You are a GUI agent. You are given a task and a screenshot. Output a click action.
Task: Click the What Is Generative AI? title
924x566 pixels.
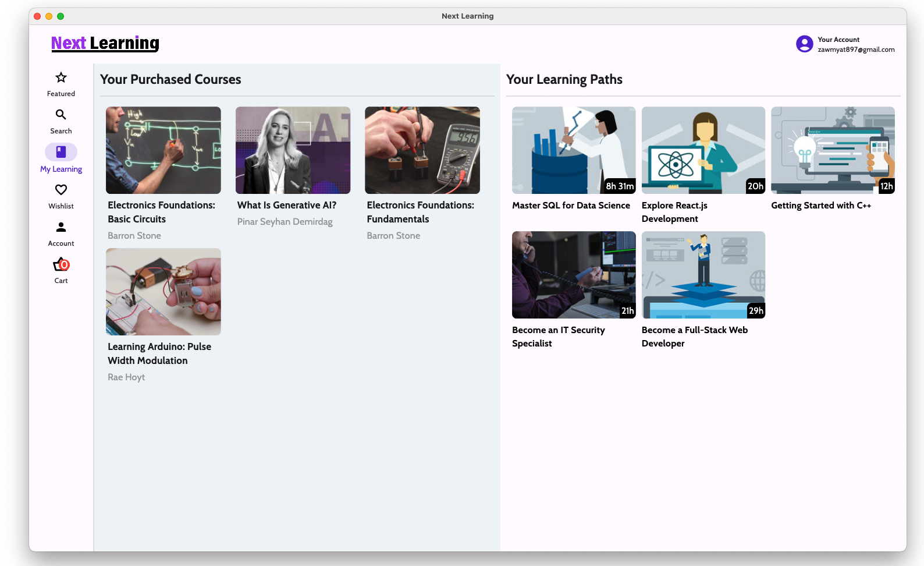[287, 205]
